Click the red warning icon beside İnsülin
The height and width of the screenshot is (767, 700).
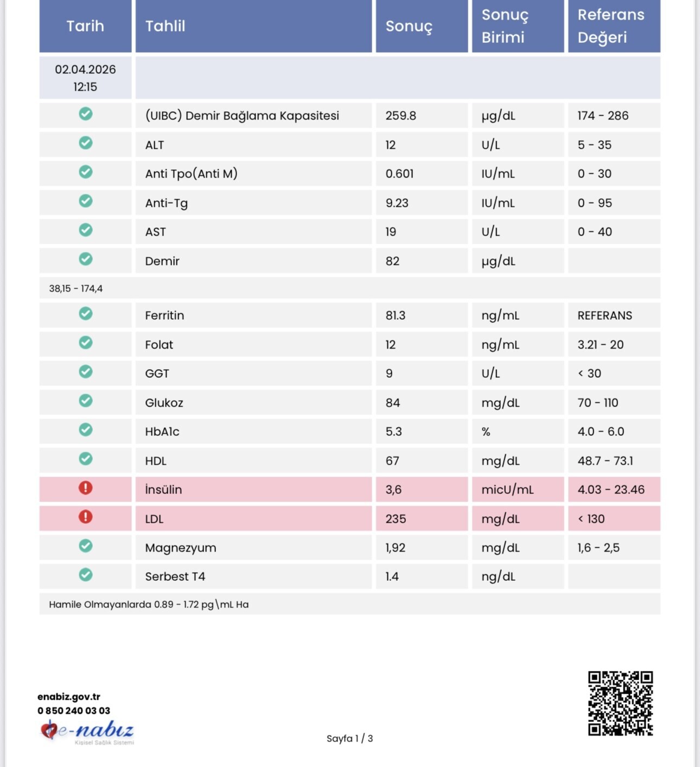pyautogui.click(x=86, y=488)
